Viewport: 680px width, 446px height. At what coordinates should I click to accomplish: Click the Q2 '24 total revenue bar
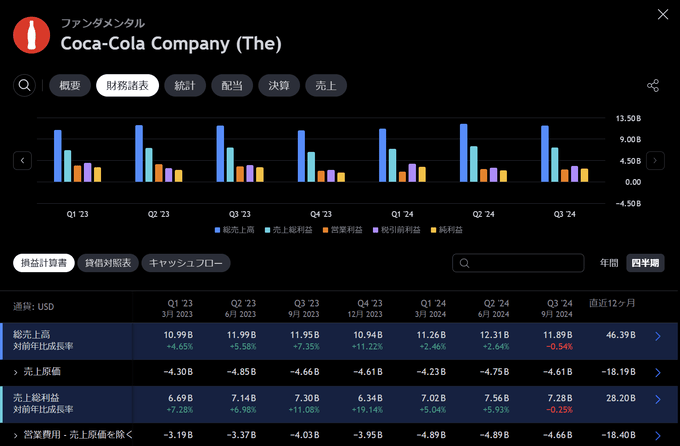(x=464, y=153)
